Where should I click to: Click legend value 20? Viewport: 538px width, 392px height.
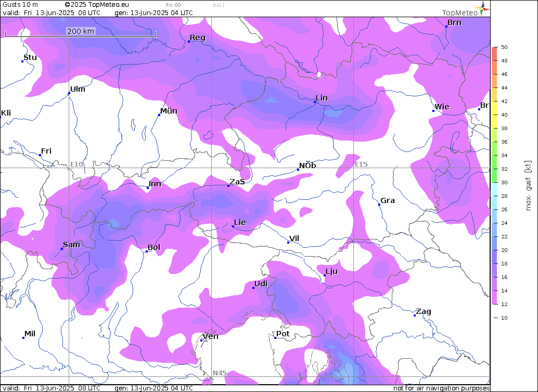pos(504,250)
